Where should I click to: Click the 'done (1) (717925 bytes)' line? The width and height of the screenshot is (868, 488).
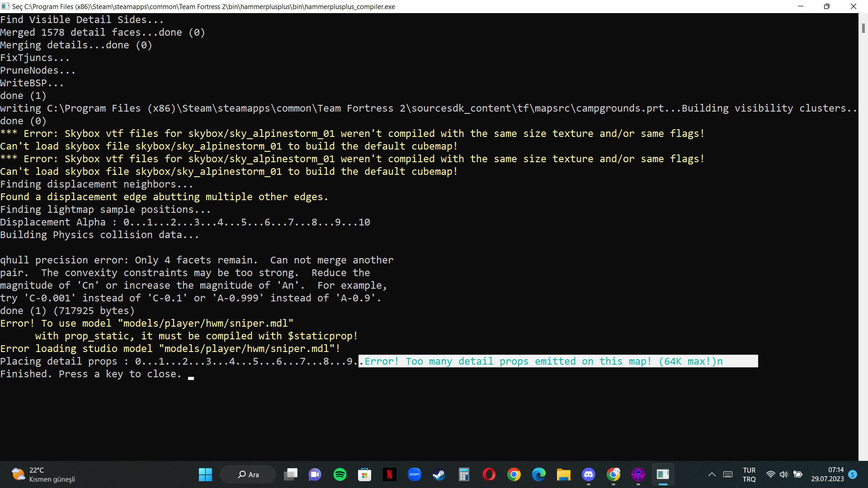tap(67, 311)
